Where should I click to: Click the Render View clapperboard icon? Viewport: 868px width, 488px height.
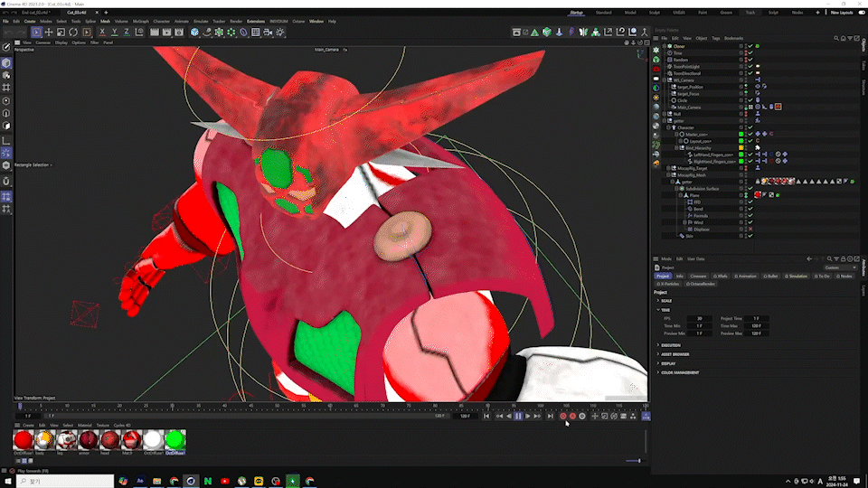click(155, 33)
